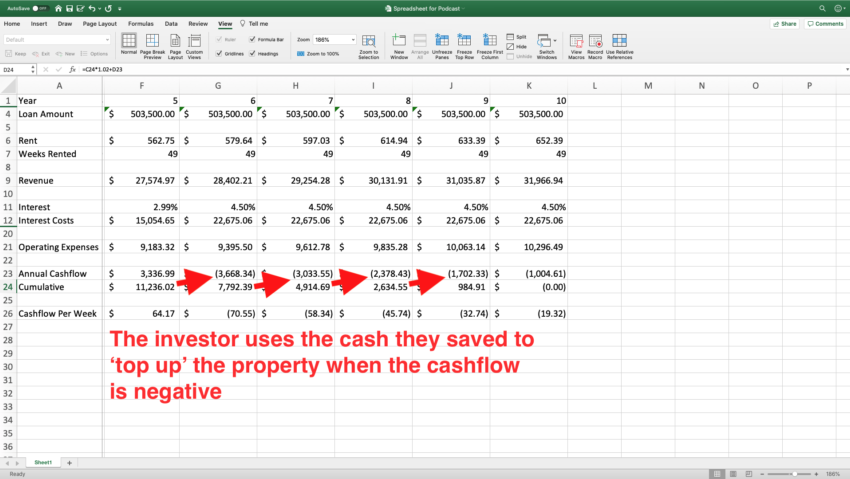850x479 pixels.
Task: Open the feedback smiley dropdown
Action: (x=839, y=8)
